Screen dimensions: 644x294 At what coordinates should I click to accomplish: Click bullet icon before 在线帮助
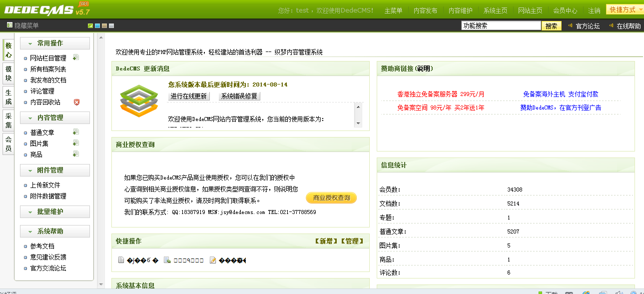[x=611, y=25]
